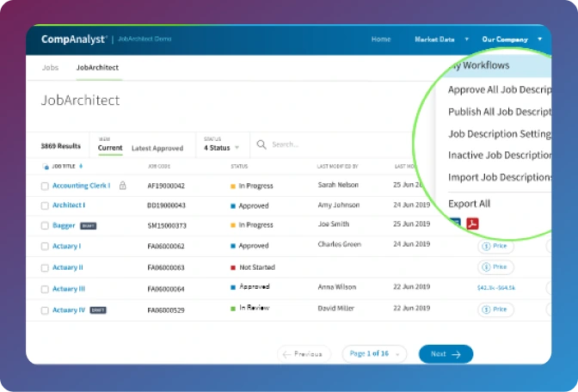The height and width of the screenshot is (392, 578).
Task: Switch view to Current
Action: point(110,148)
